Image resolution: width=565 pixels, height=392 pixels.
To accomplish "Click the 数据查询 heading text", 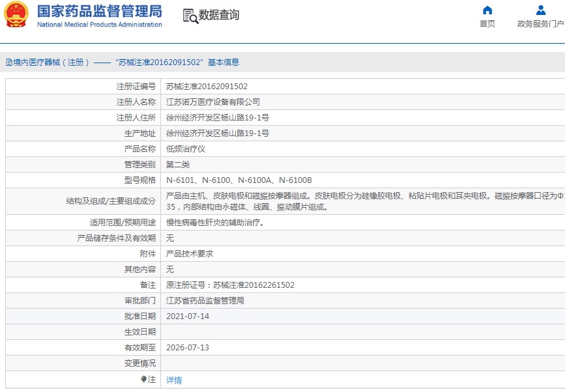I will click(219, 15).
